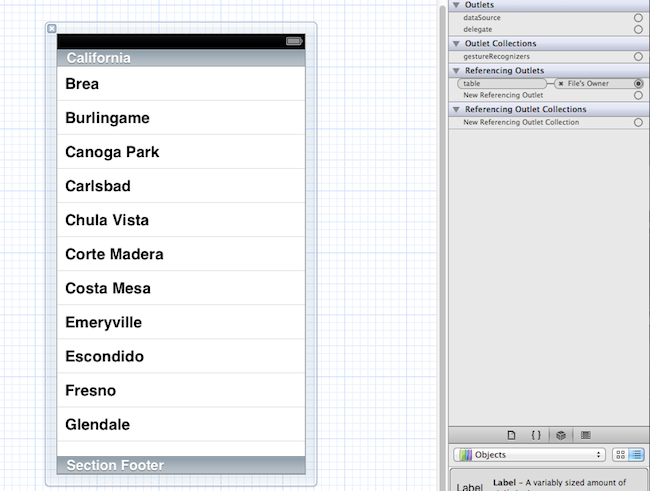Click the battery icon in status bar
The height and width of the screenshot is (491, 650).
pyautogui.click(x=294, y=41)
